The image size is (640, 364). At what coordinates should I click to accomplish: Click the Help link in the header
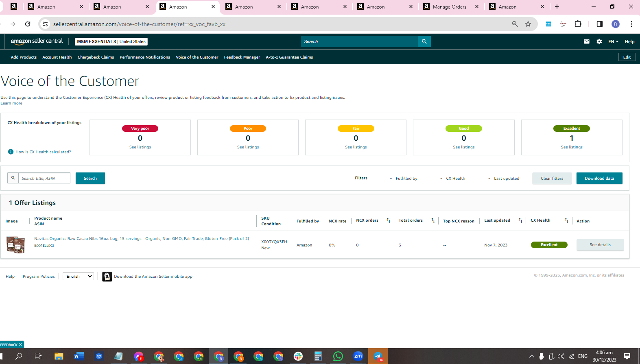629,41
